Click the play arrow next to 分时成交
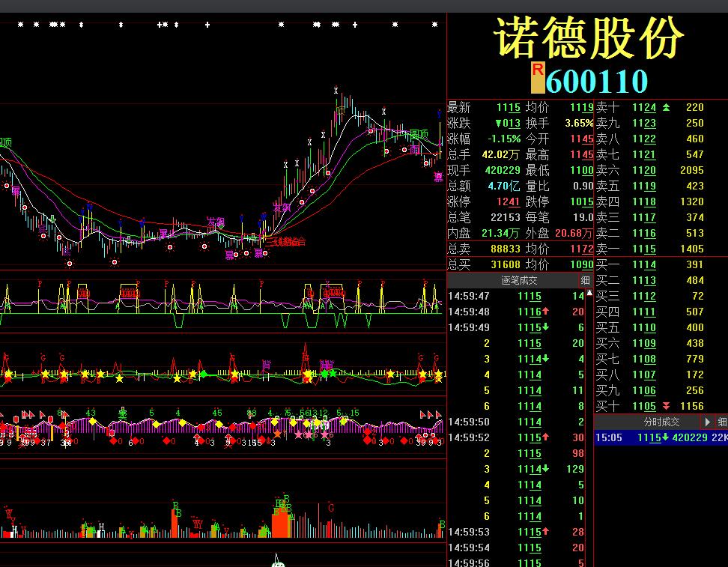The width and height of the screenshot is (728, 567). [708, 422]
